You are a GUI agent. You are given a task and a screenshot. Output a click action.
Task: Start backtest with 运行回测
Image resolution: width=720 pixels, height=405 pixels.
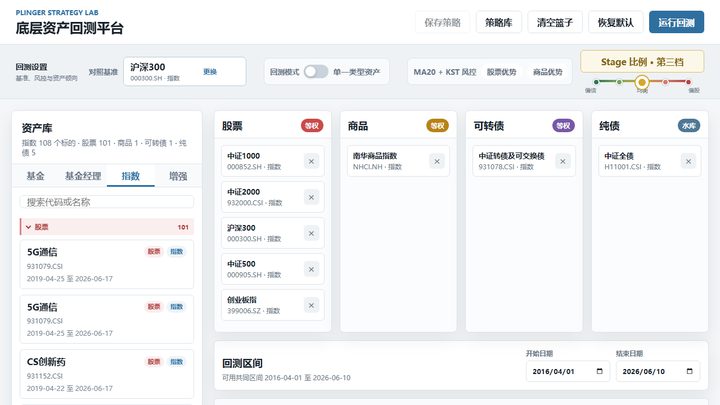click(x=676, y=22)
